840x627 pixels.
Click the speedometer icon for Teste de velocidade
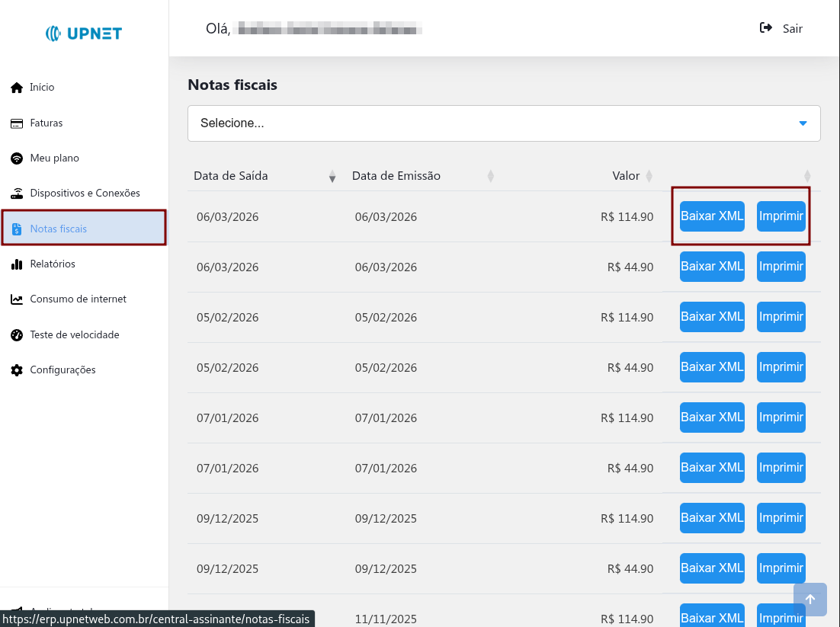(x=17, y=335)
